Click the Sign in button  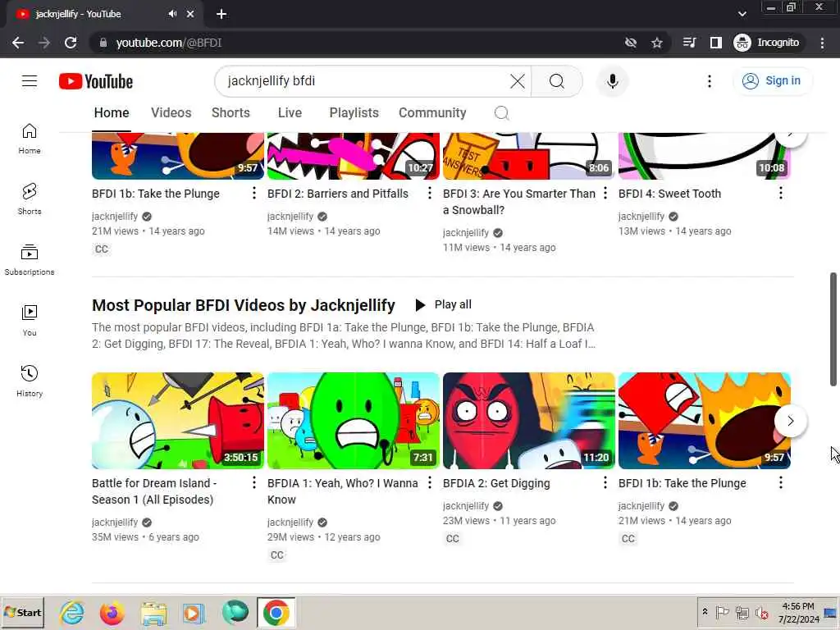click(773, 81)
